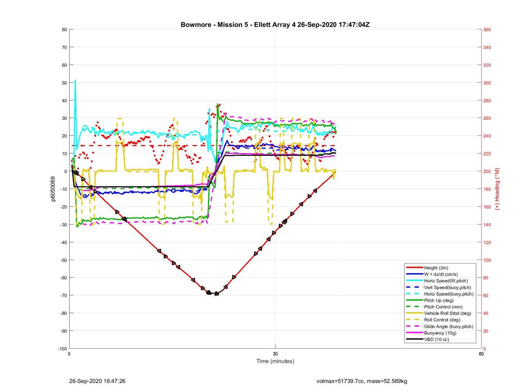
Task: Click the magenta solid line sample beside 'Buoyancy (10g)'
Action: tap(414, 333)
